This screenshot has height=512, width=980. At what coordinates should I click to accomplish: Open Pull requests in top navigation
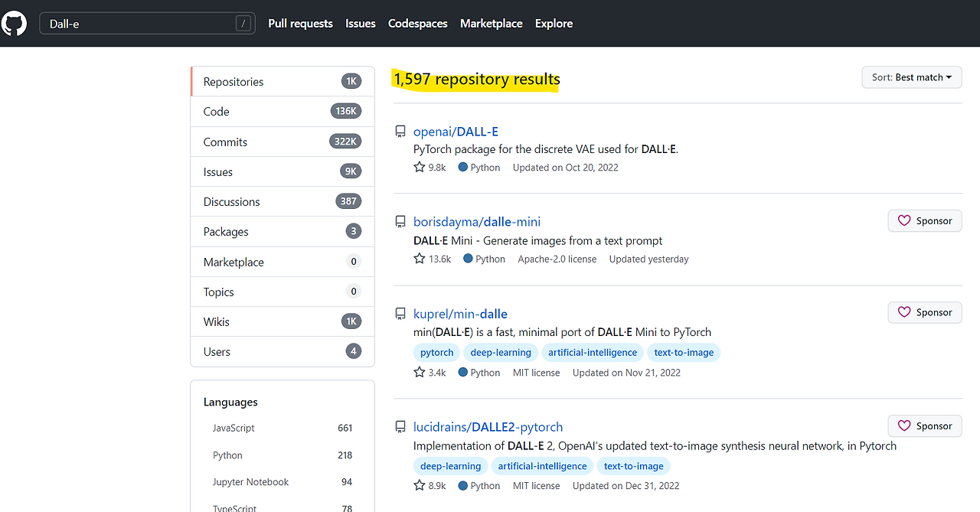coord(300,24)
